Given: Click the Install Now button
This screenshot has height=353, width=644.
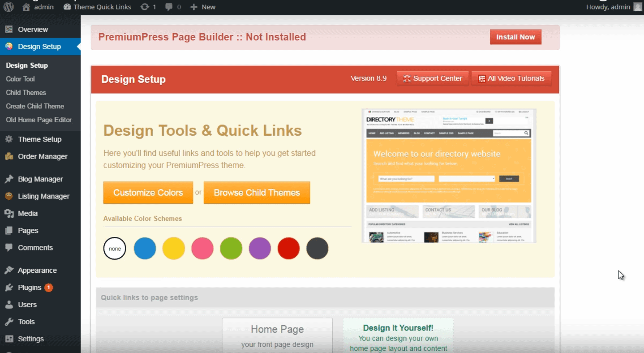Looking at the screenshot, I should click(515, 37).
